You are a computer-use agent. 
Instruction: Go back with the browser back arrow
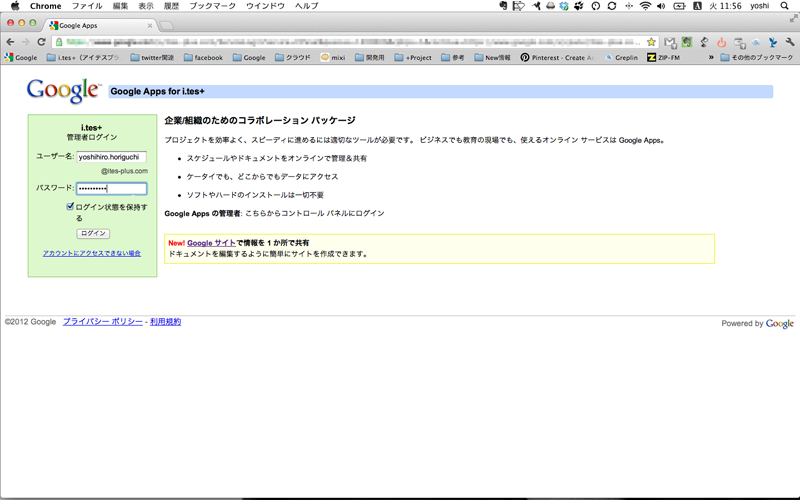coord(10,42)
